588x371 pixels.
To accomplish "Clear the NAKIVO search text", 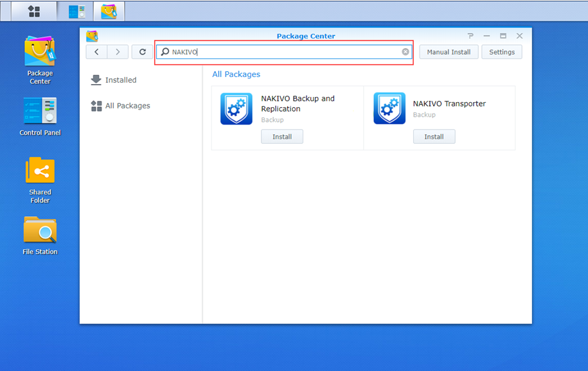I will [x=405, y=52].
